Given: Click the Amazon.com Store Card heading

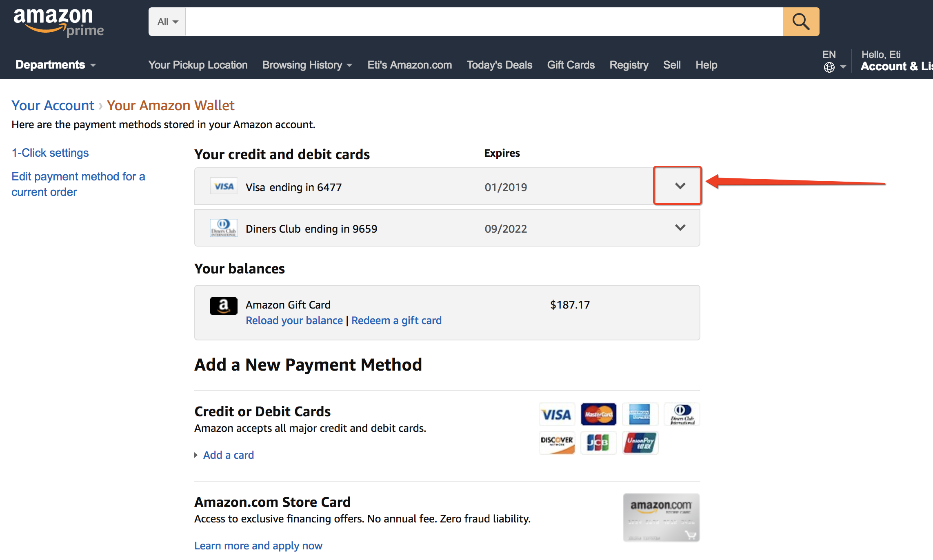Looking at the screenshot, I should pyautogui.click(x=273, y=502).
